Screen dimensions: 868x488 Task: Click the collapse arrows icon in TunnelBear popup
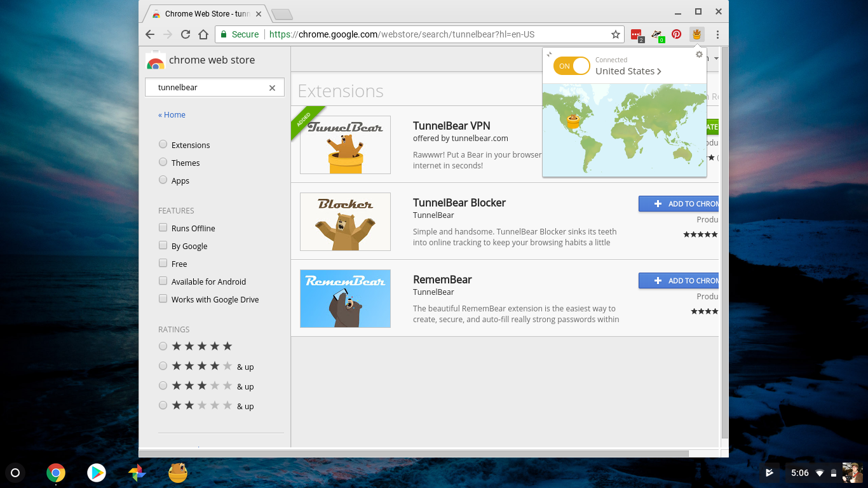click(550, 55)
